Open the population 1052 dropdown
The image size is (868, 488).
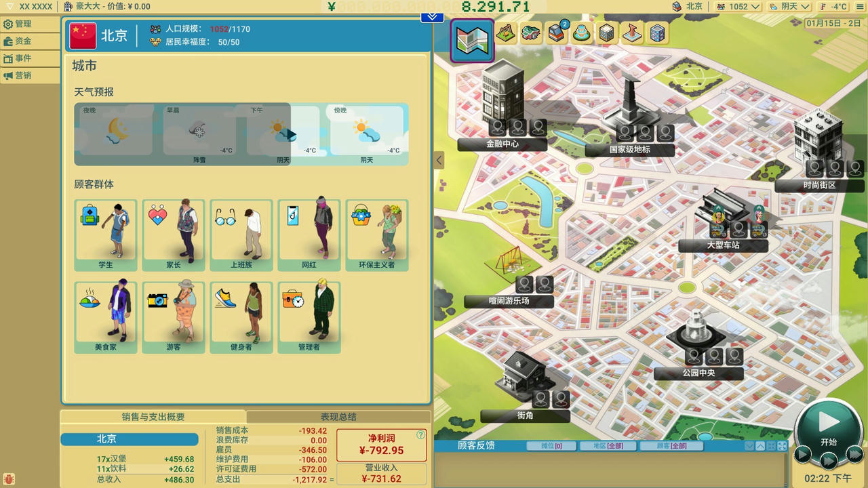tap(738, 7)
